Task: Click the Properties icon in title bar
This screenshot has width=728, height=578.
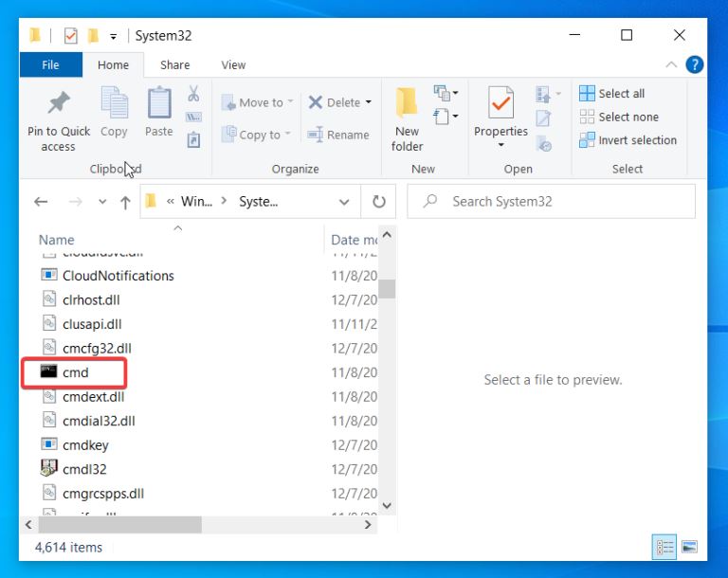Action: [x=70, y=35]
